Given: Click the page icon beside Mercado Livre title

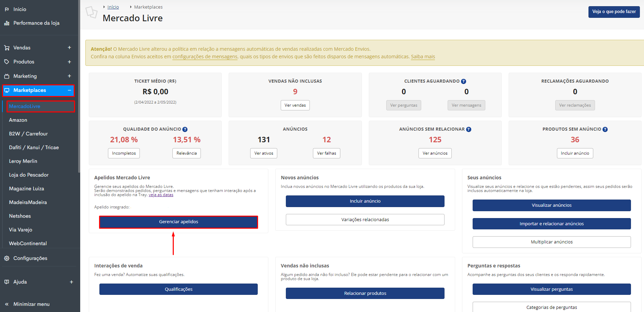Looking at the screenshot, I should coord(92,12).
